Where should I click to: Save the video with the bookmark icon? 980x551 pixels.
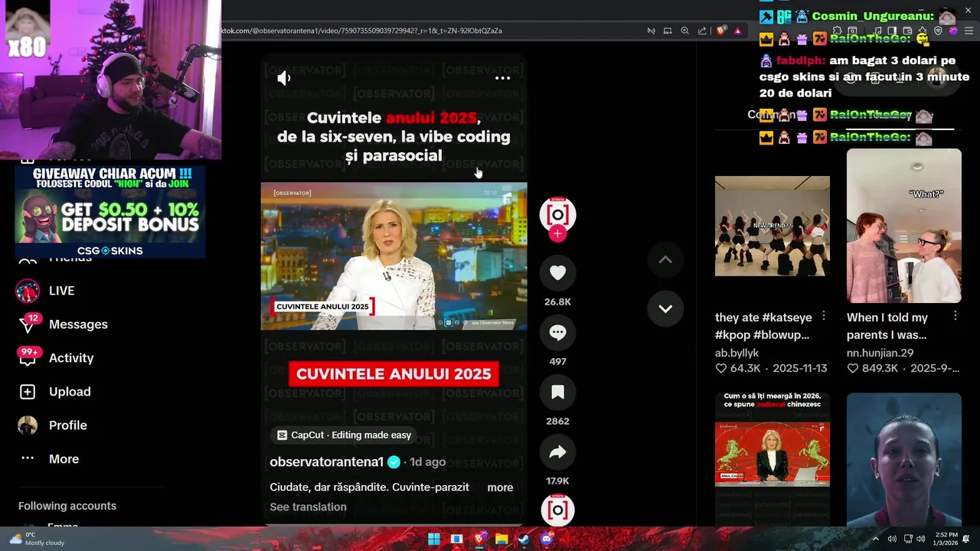(557, 393)
